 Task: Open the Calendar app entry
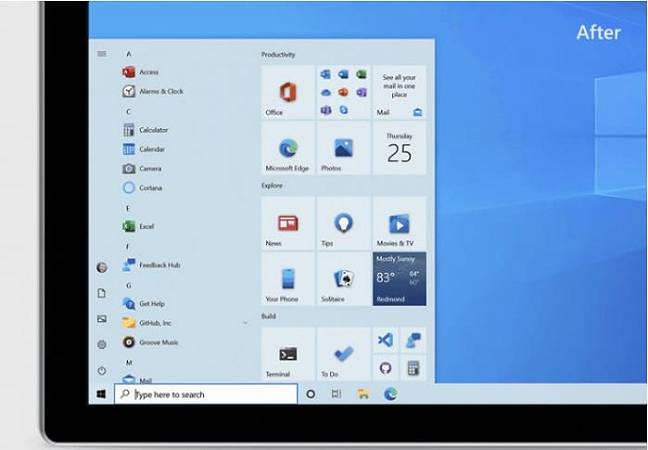coord(143,149)
